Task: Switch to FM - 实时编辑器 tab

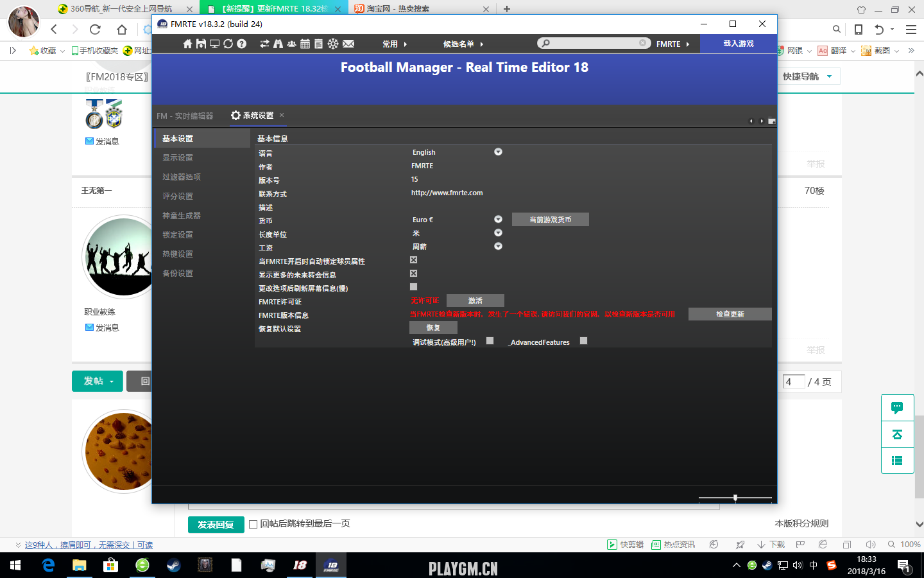Action: 185,116
